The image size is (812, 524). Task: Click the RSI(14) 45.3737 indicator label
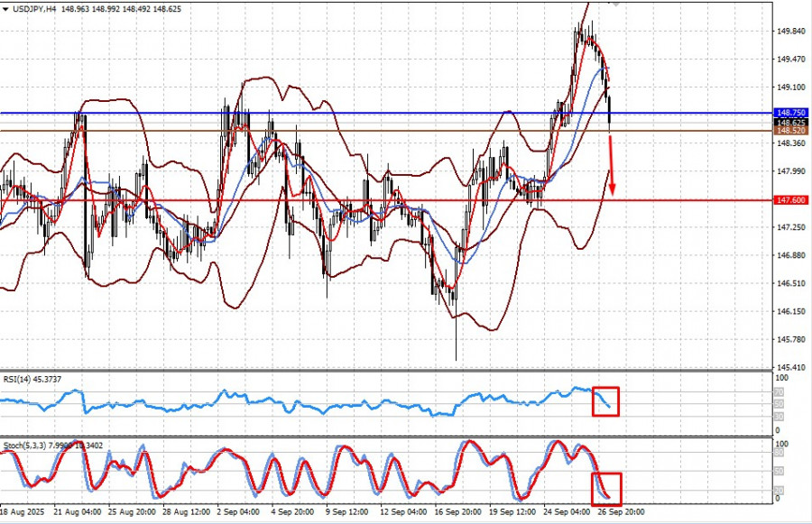click(32, 380)
